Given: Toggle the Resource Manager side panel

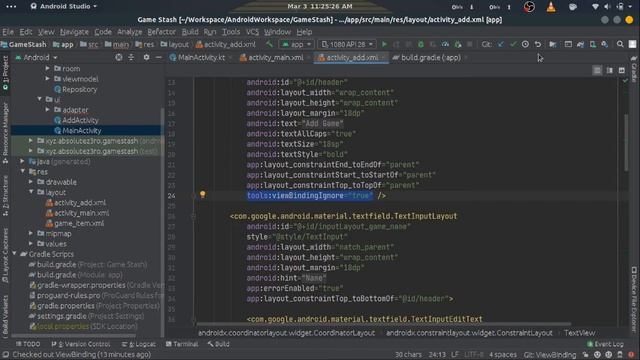Looking at the screenshot, I should [x=5, y=133].
